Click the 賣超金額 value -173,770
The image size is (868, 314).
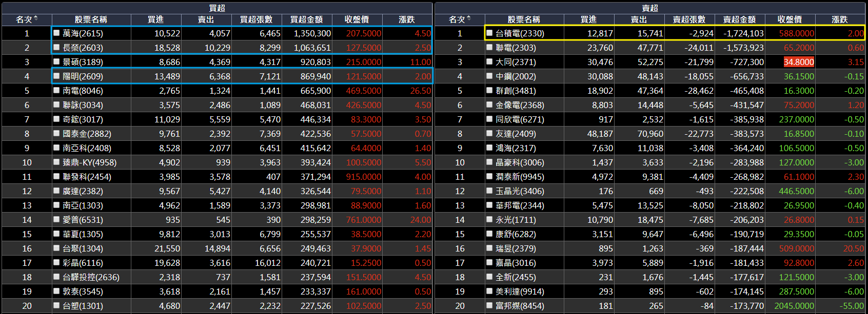tap(747, 306)
